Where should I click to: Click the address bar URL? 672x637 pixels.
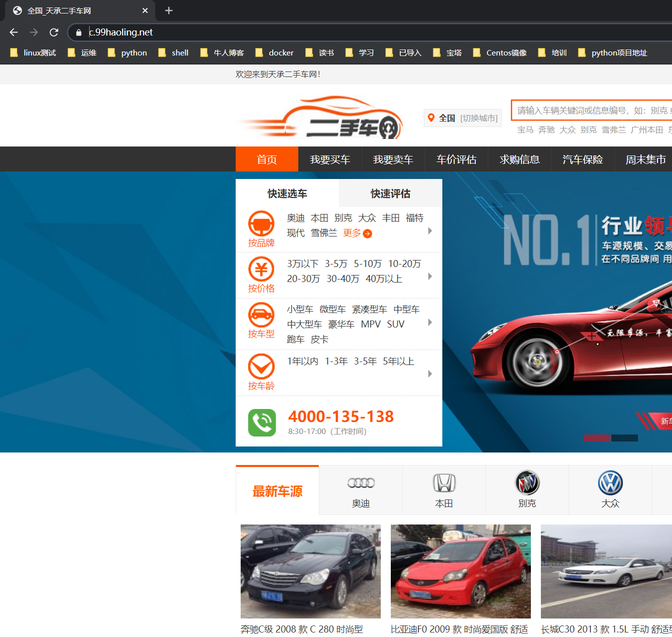coord(121,32)
